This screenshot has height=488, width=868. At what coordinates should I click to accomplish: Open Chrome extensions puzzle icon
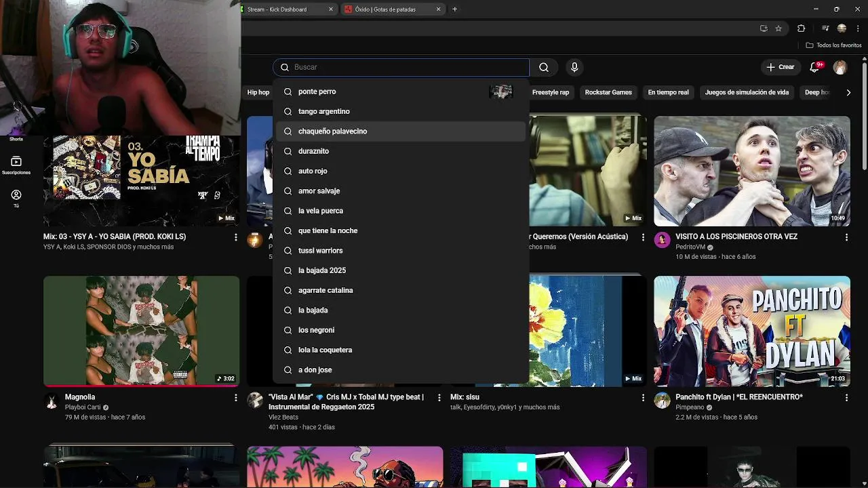[x=801, y=28]
